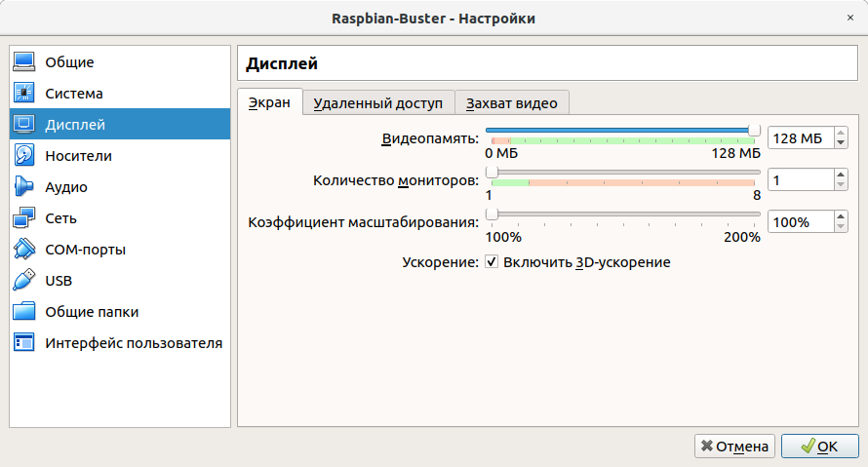Go to COM-порты text label
The image size is (868, 467).
pyautogui.click(x=85, y=250)
